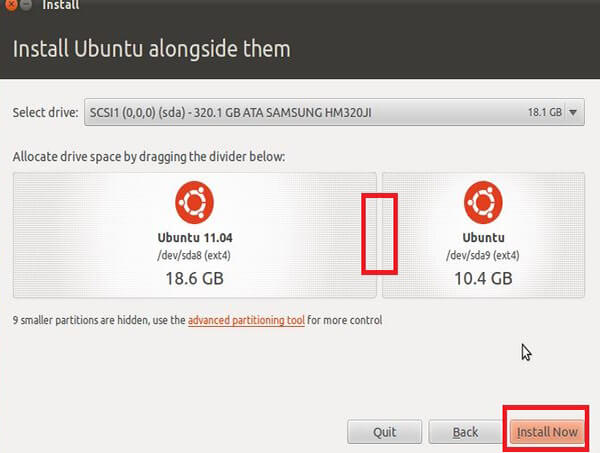Click the Install Now button
This screenshot has height=453, width=600.
(x=547, y=432)
